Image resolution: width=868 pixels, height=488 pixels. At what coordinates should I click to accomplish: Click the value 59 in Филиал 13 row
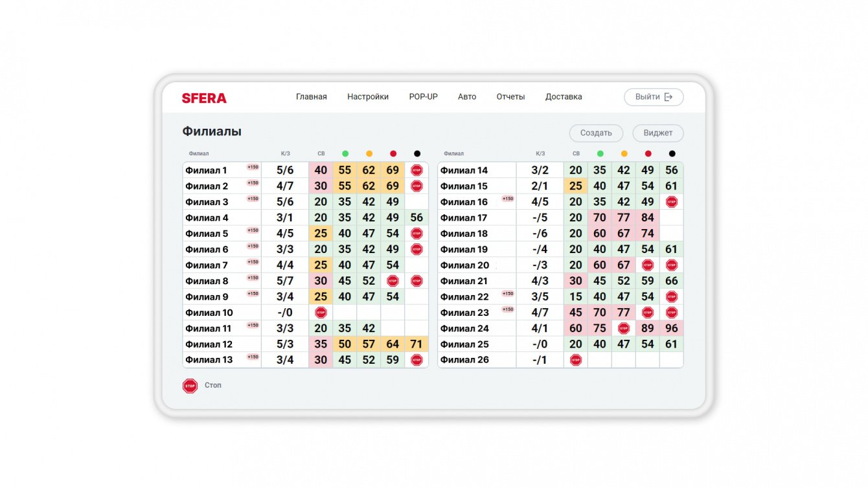[393, 360]
